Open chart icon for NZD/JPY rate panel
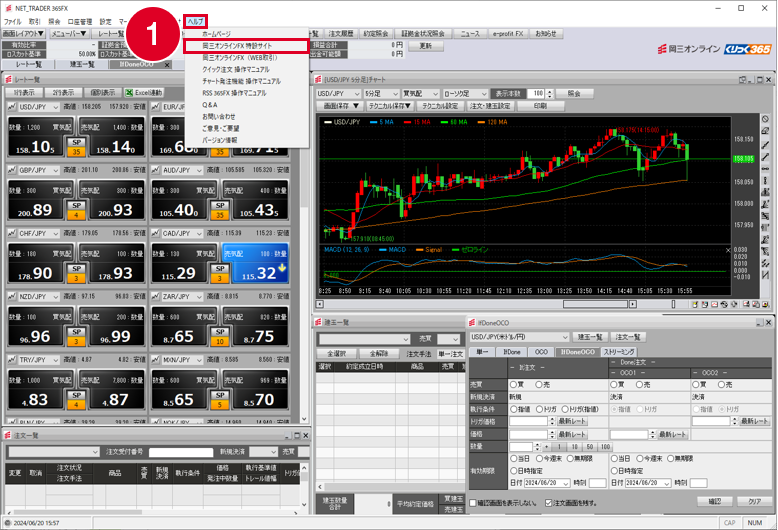 [12, 296]
